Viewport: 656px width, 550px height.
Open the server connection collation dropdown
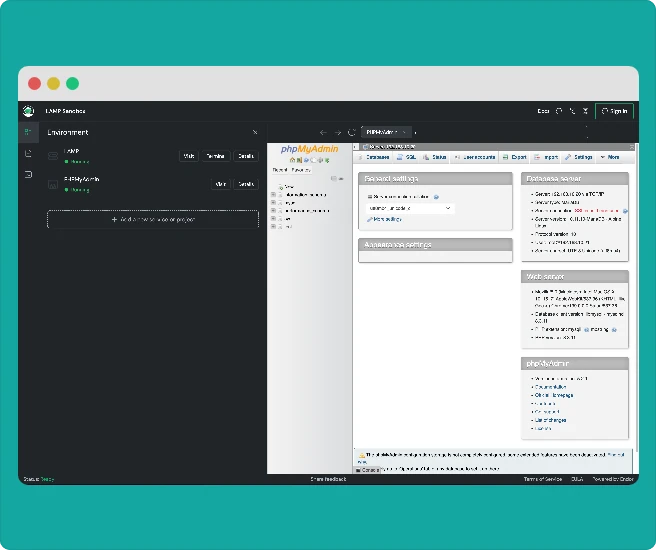point(410,208)
